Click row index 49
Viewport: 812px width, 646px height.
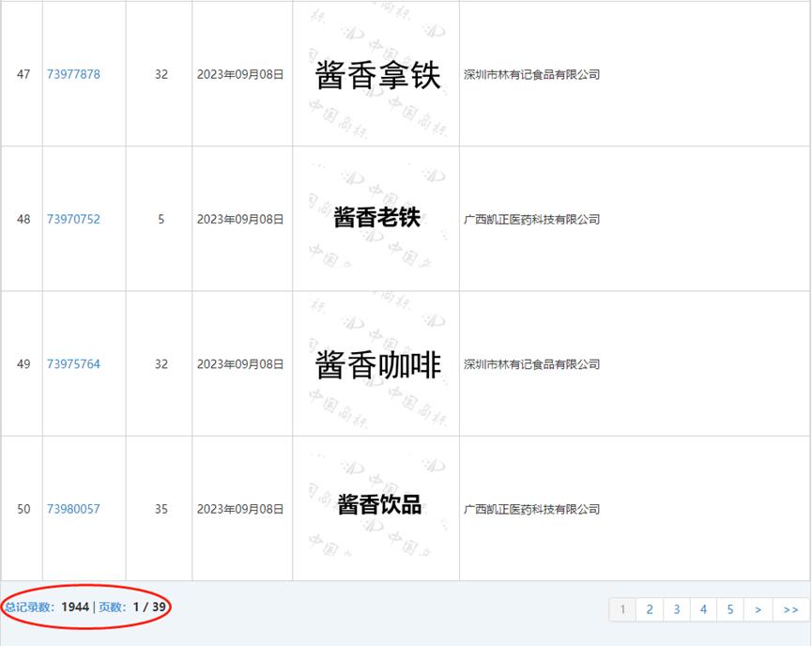point(23,364)
